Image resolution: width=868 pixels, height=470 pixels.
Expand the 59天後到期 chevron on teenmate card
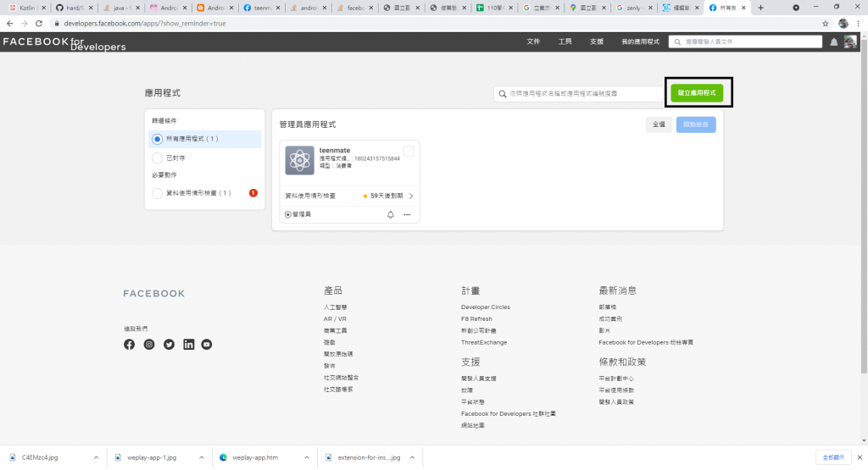pyautogui.click(x=411, y=196)
